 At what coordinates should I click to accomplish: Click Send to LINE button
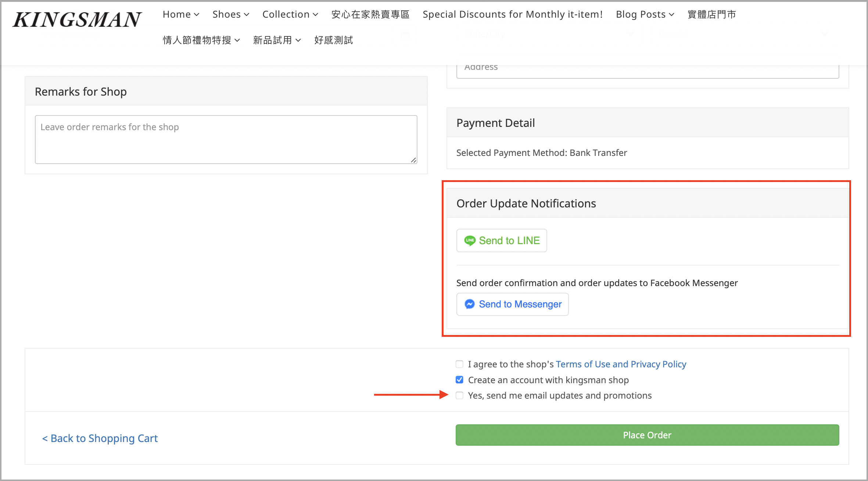502,240
